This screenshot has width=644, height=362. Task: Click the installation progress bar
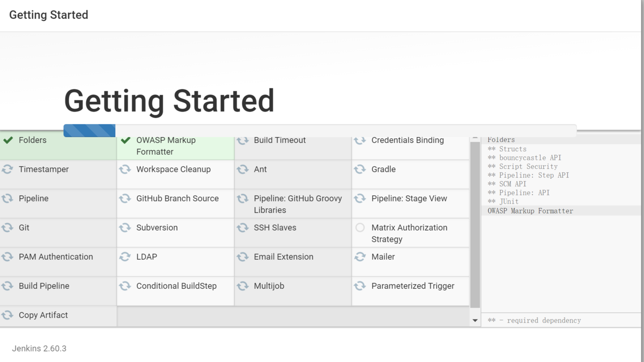tap(319, 130)
